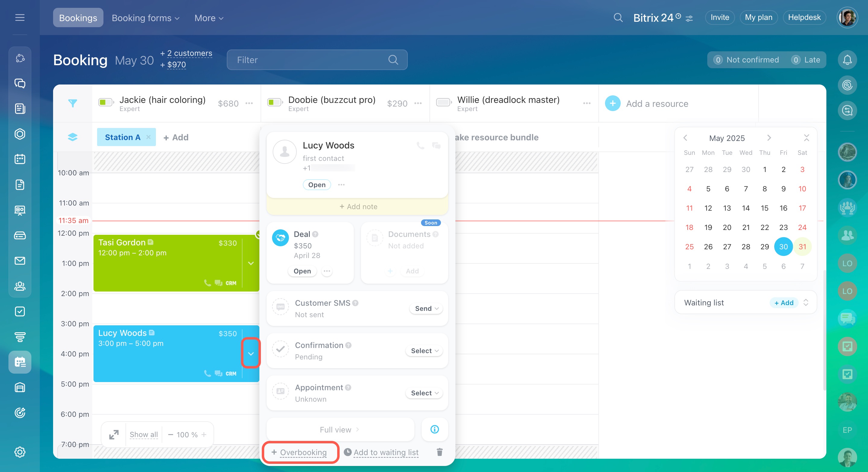Expand the Tasi Gordon booking chevron
The width and height of the screenshot is (868, 472).
click(x=251, y=263)
